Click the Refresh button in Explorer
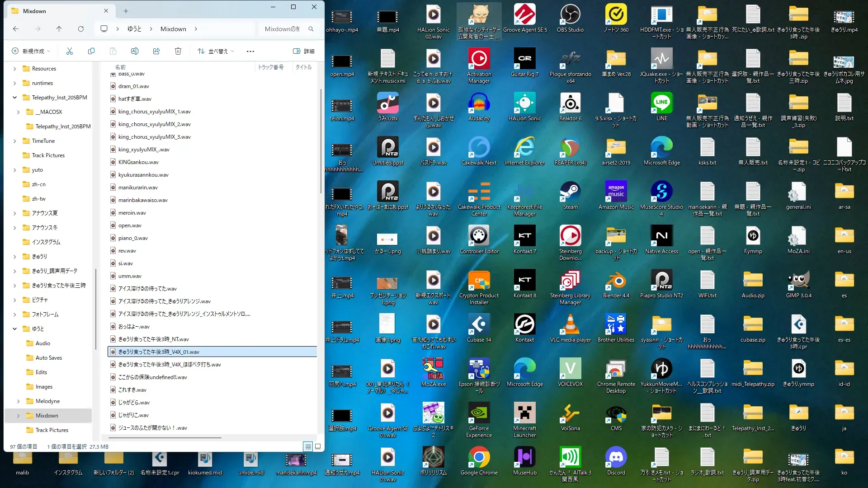Viewport: 868px width, 488px height. point(81,29)
